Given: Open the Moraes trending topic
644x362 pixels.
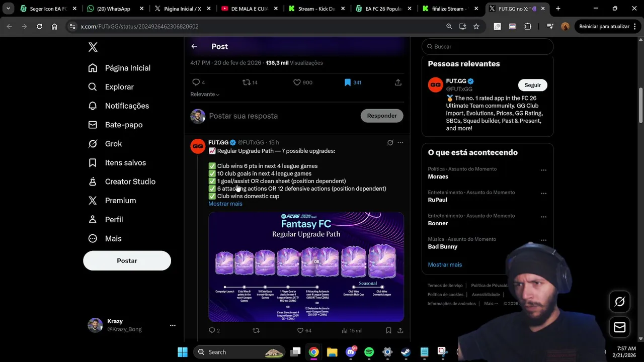Looking at the screenshot, I should tap(438, 176).
